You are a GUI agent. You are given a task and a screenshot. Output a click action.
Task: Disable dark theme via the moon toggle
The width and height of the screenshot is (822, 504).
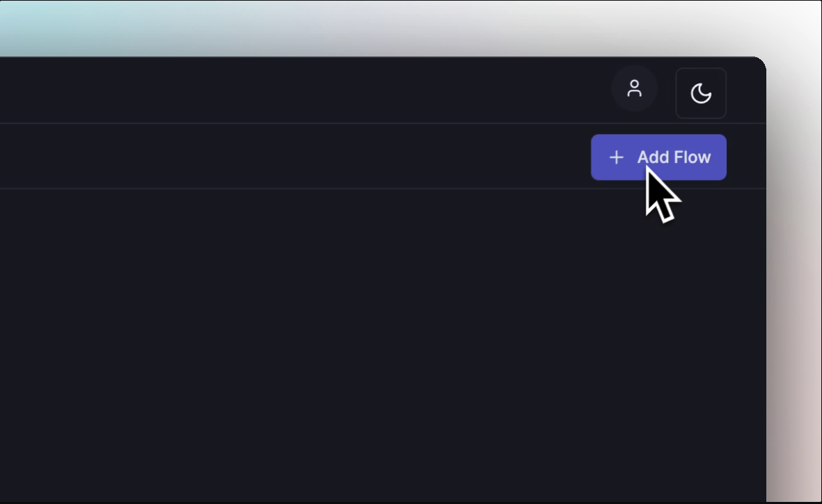point(701,93)
